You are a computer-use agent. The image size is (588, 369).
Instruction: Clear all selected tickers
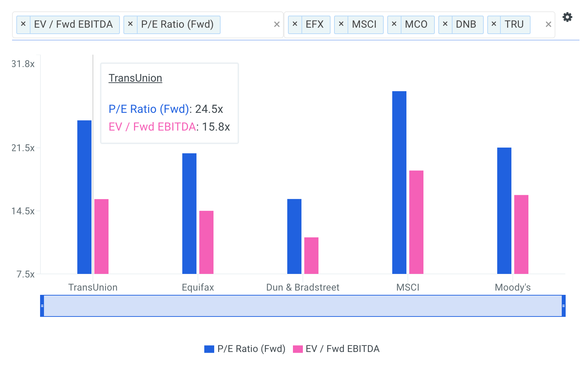[x=548, y=24]
